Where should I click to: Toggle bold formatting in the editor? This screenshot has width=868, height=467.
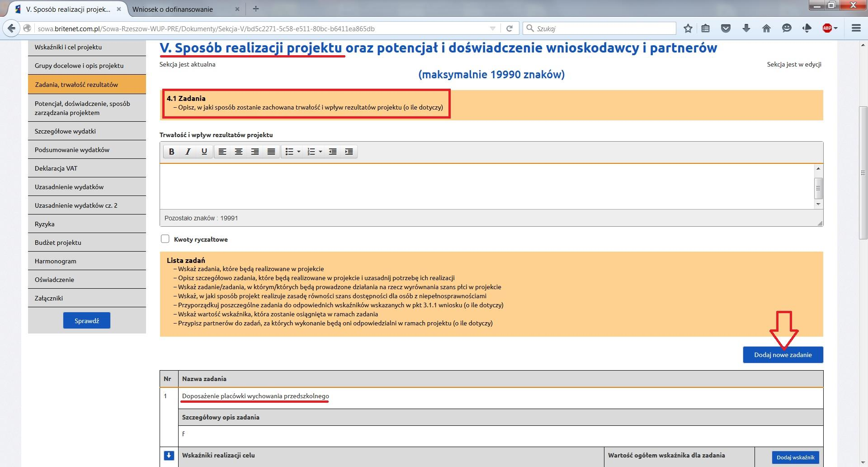pyautogui.click(x=171, y=152)
